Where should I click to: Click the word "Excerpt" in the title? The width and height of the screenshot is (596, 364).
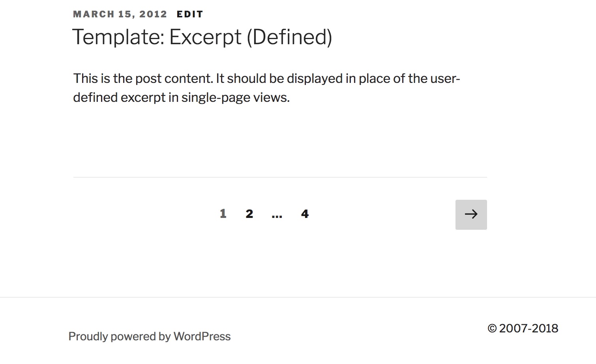point(205,37)
